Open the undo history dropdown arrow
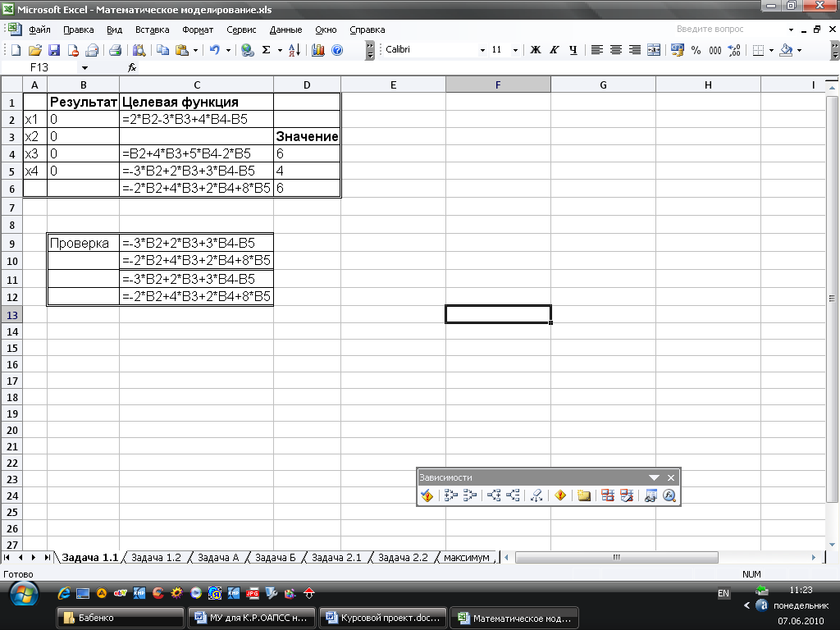This screenshot has width=840, height=630. click(228, 50)
